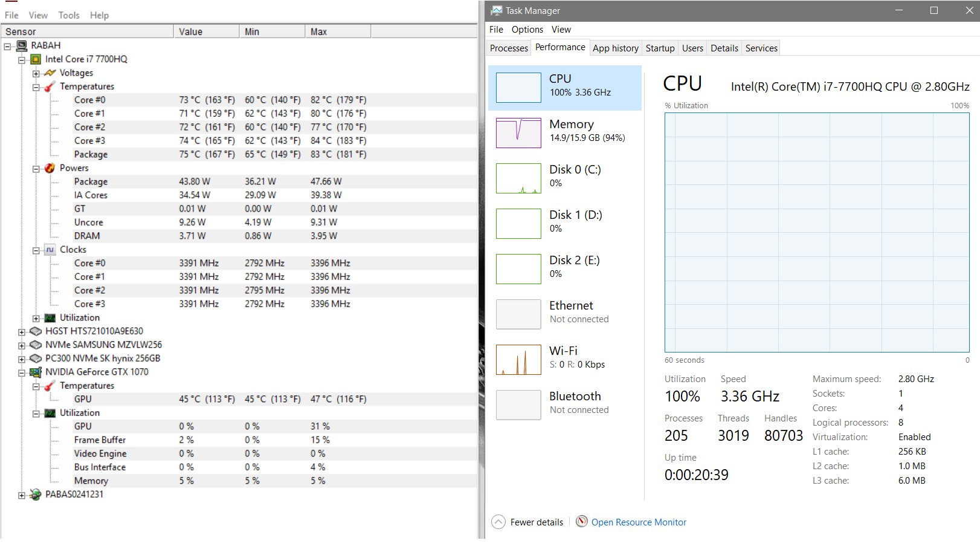The image size is (980, 549).
Task: Expand the PABAS0241231 node
Action: click(22, 495)
